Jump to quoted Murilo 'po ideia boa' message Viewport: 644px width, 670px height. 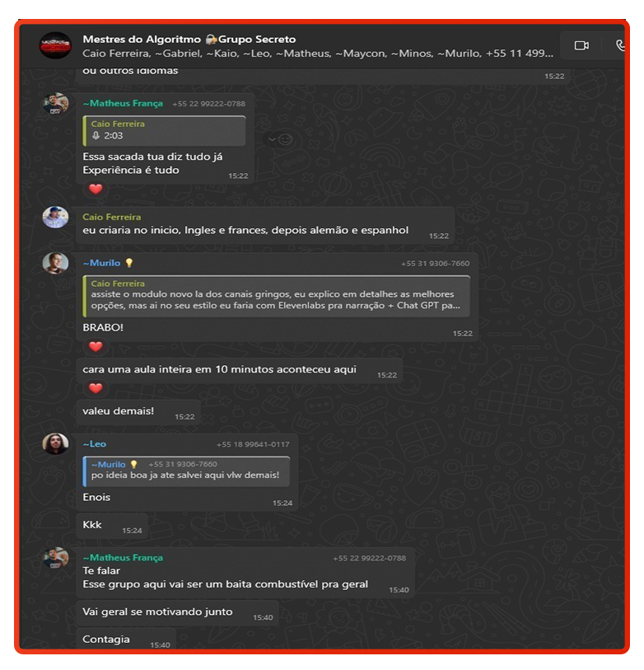coord(186,471)
